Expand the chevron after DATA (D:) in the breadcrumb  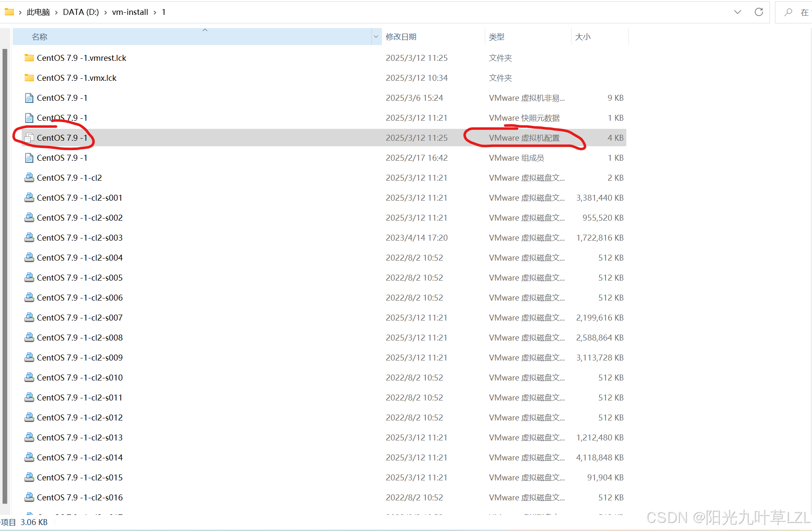pos(105,12)
